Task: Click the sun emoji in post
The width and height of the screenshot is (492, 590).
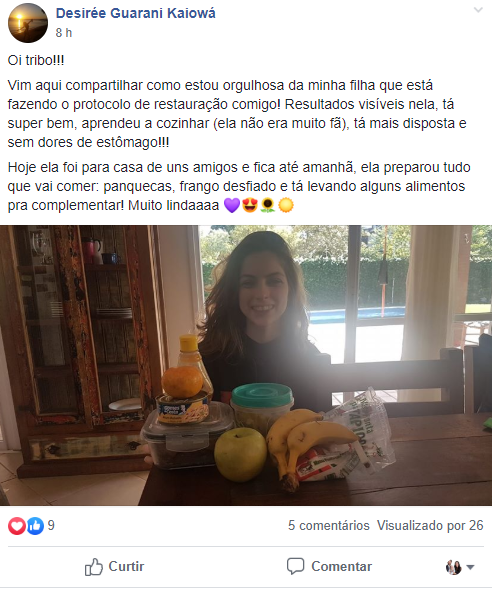Action: pyautogui.click(x=285, y=205)
